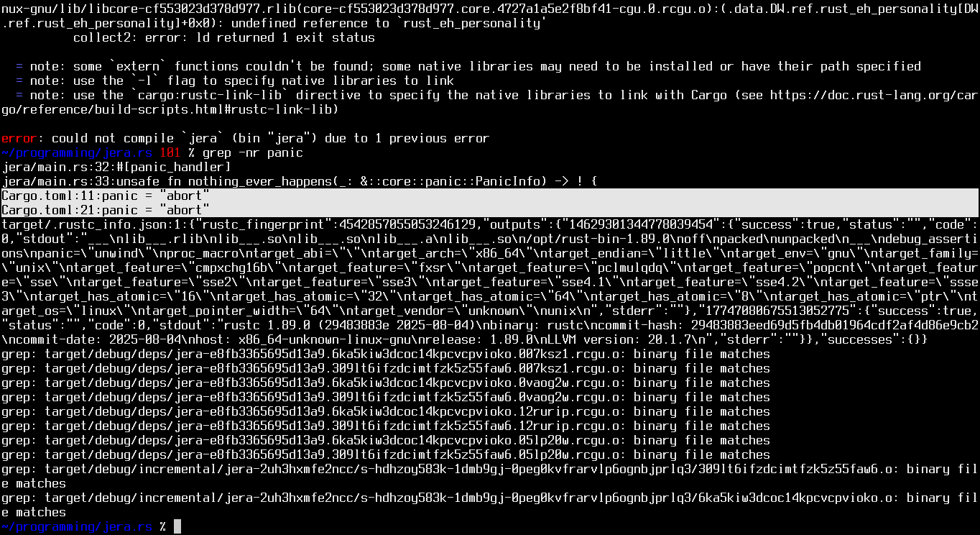Click 'collect2: error: ld returned 1 exit status'
The width and height of the screenshot is (980, 535).
pos(224,37)
